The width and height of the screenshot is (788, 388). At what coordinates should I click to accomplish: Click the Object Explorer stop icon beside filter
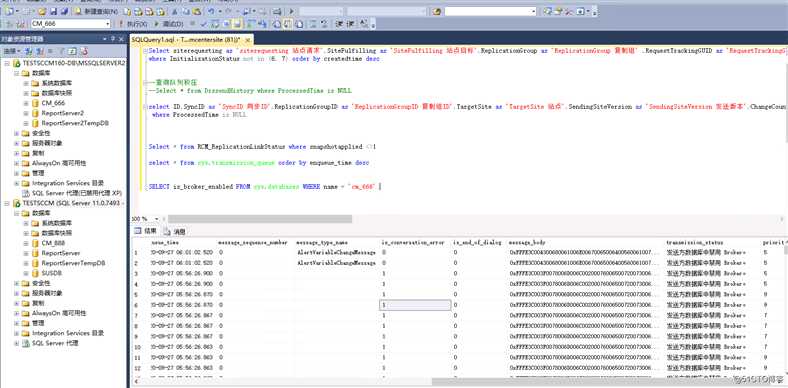pyautogui.click(x=51, y=51)
